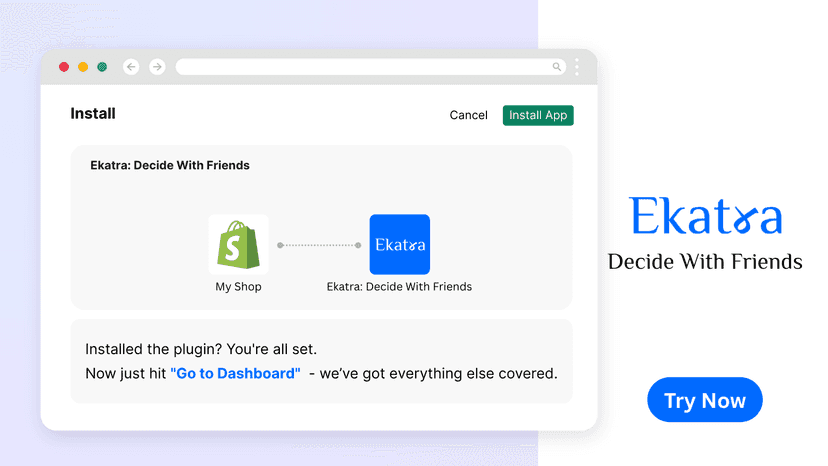Click inside the browser address bar
The width and height of the screenshot is (828, 466).
(371, 67)
